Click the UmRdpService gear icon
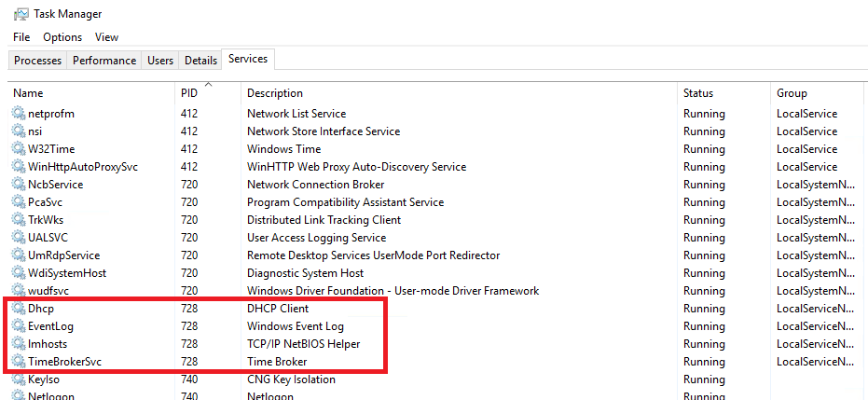This screenshot has height=400, width=868. (x=19, y=255)
